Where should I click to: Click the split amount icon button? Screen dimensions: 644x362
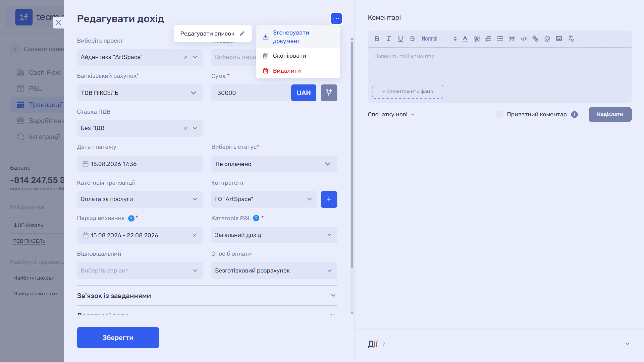pyautogui.click(x=329, y=93)
